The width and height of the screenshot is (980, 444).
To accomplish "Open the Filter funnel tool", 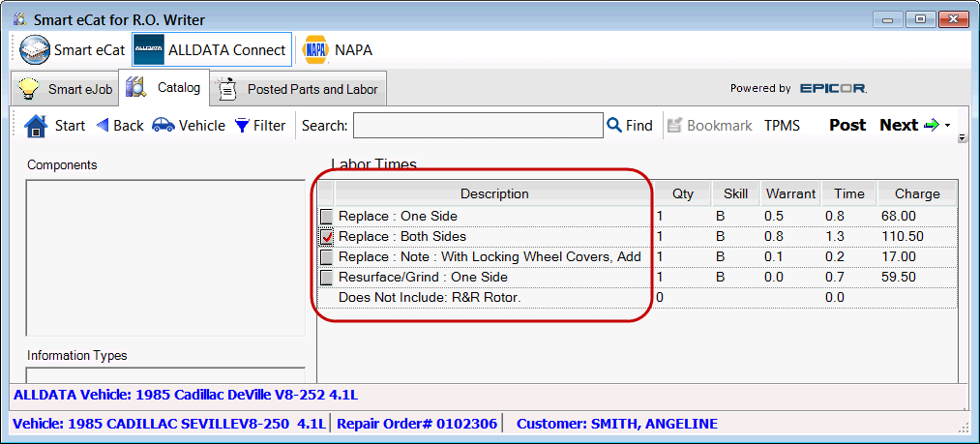I will click(x=242, y=126).
